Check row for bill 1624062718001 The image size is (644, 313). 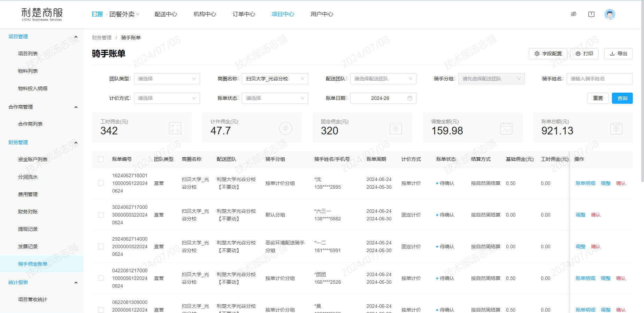(101, 183)
